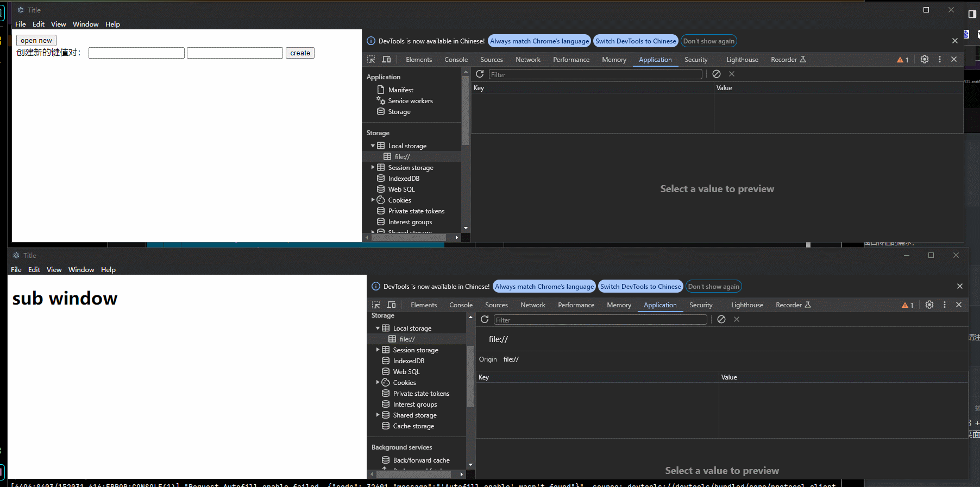This screenshot has height=487, width=980.
Task: Clear all storage entries in bottom DevTools
Action: pos(721,319)
